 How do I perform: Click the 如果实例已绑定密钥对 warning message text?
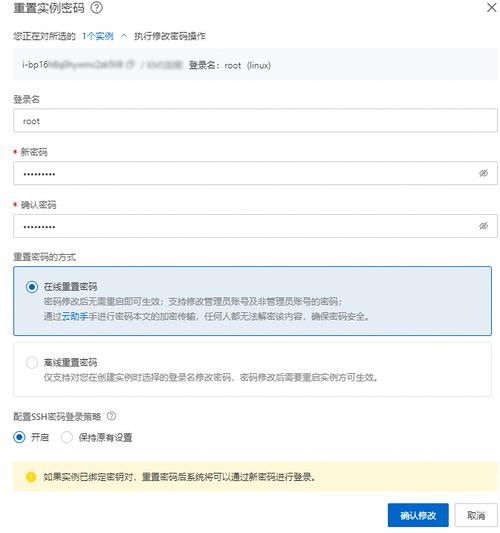179,477
